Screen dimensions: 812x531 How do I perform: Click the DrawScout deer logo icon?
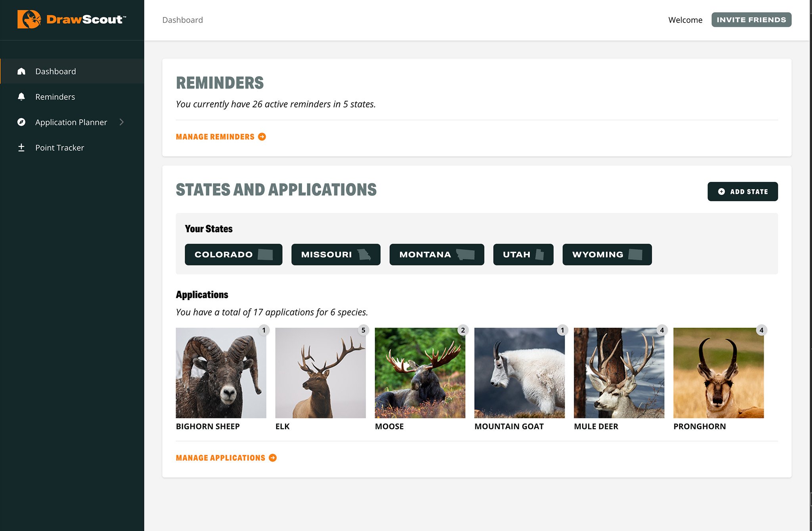(29, 19)
